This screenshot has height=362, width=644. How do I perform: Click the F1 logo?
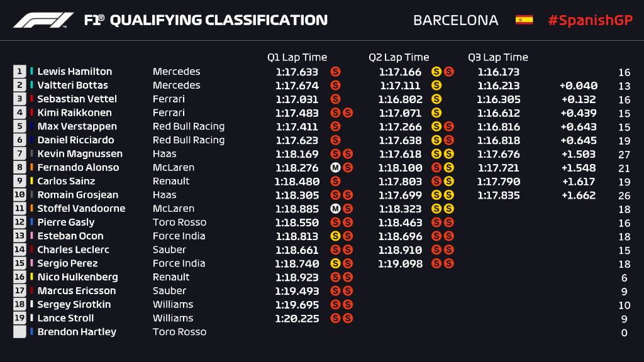[43, 20]
